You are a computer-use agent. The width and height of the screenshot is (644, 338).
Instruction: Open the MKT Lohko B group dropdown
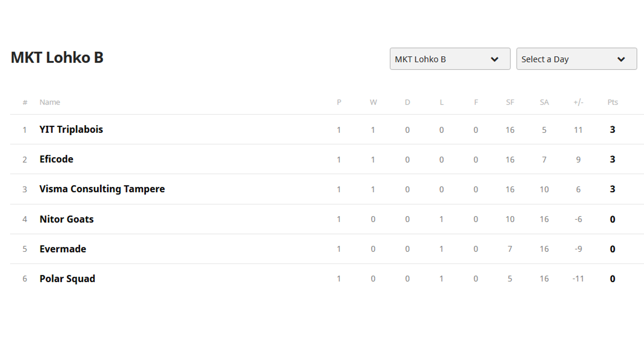450,59
